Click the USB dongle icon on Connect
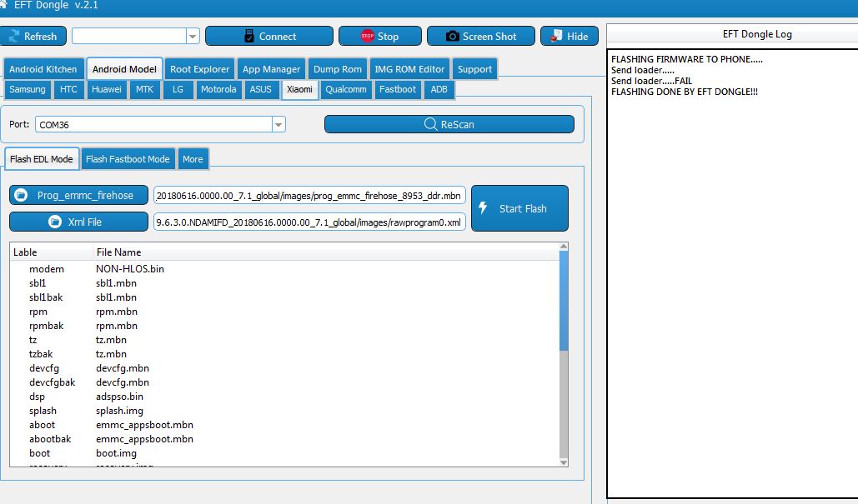The image size is (858, 504). pyautogui.click(x=249, y=36)
